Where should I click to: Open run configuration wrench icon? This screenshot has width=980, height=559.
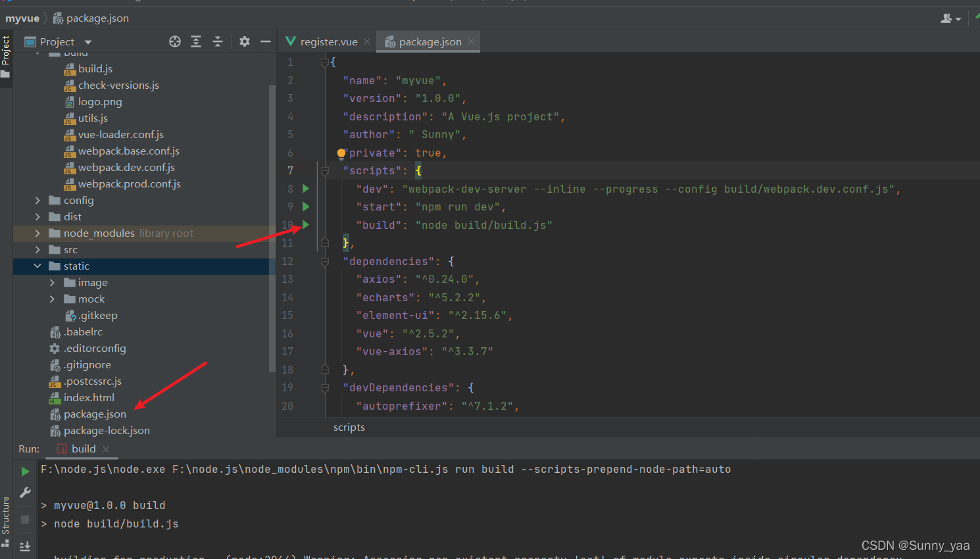tap(25, 493)
